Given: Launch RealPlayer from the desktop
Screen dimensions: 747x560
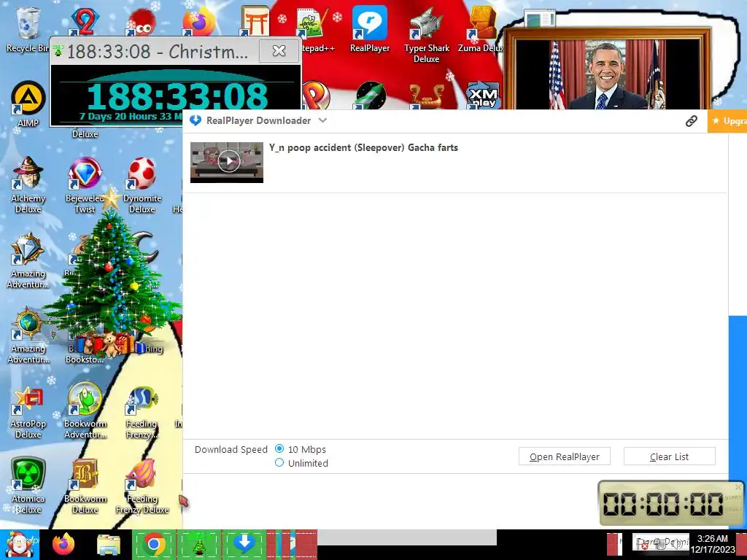Looking at the screenshot, I should click(x=370, y=29).
